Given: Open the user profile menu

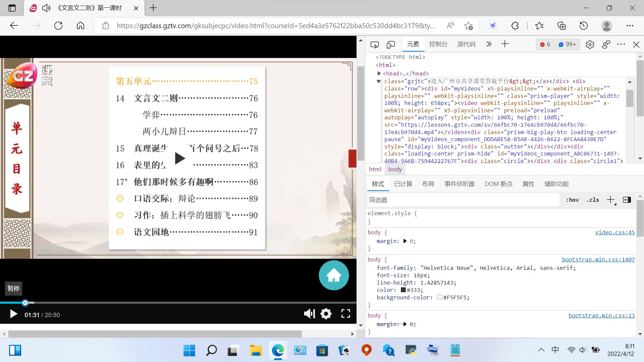Looking at the screenshot, I should point(606,25).
